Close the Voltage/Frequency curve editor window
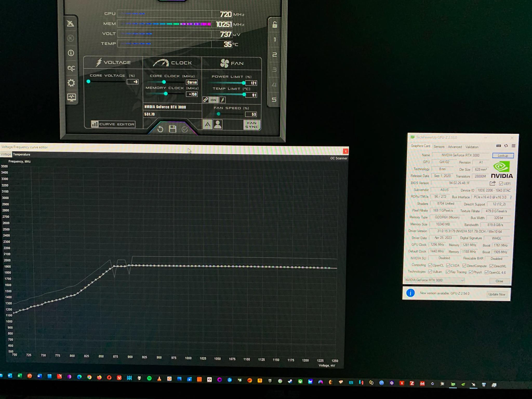The height and width of the screenshot is (399, 532). pyautogui.click(x=345, y=151)
